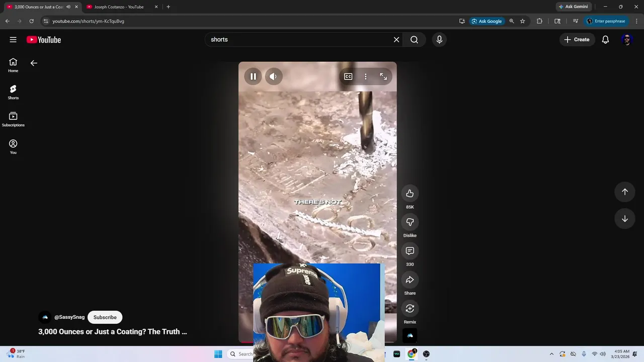Reload the current page
The height and width of the screenshot is (362, 644).
click(x=31, y=21)
